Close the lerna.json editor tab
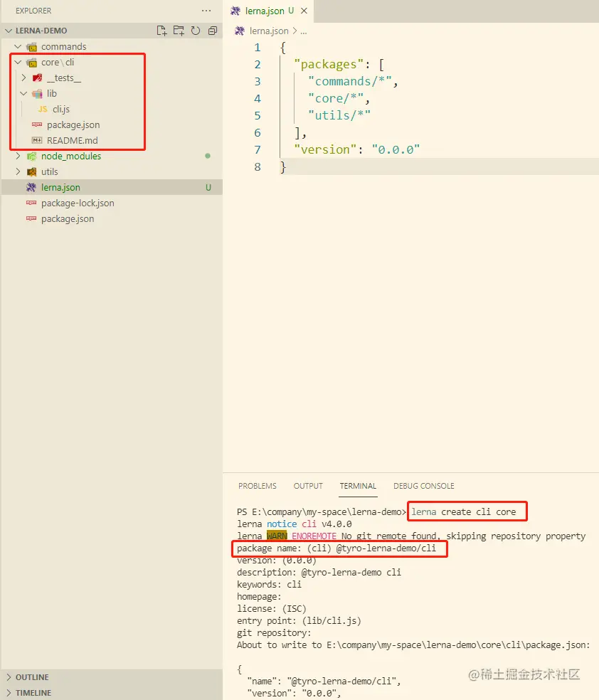The height and width of the screenshot is (700, 599). click(304, 11)
